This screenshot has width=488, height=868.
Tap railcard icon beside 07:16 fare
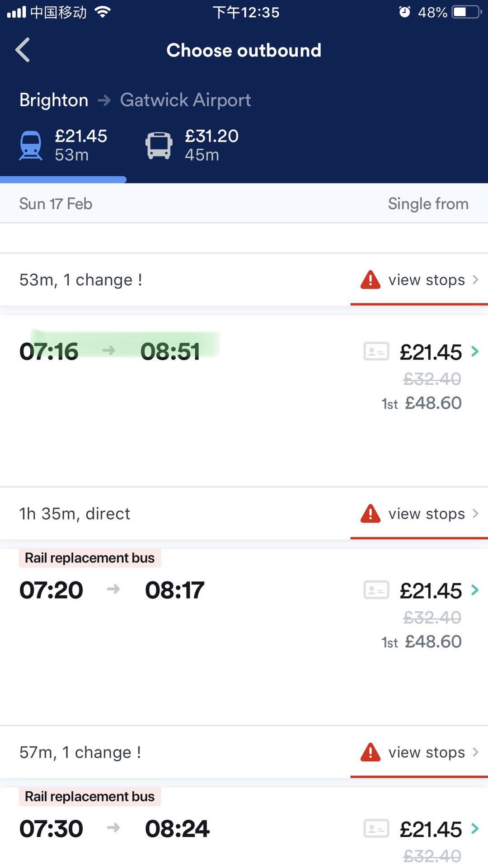[x=376, y=351]
